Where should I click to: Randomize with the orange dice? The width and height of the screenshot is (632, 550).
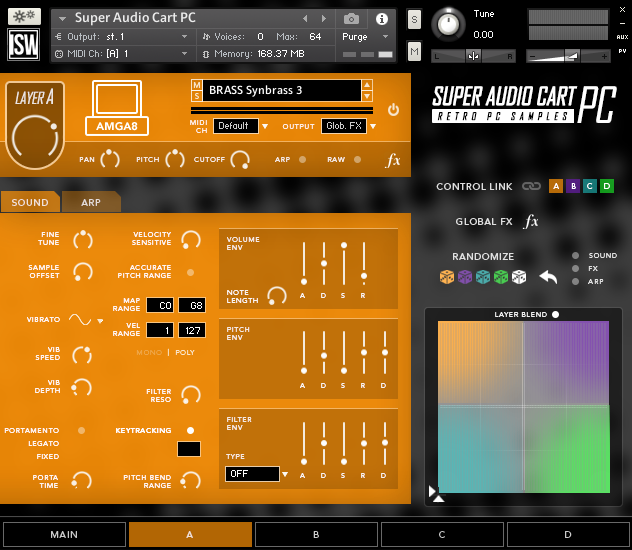(447, 277)
